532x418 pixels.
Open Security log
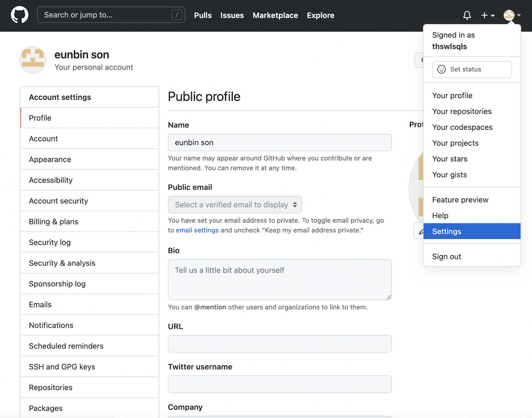(89, 242)
